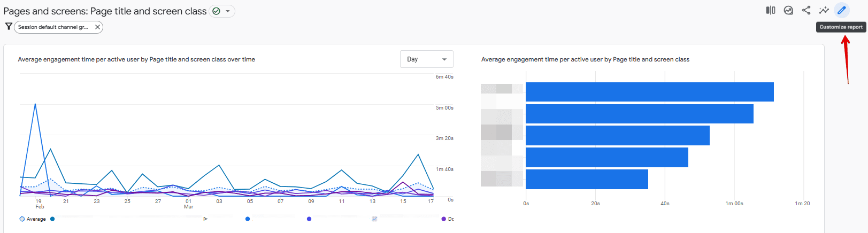Click the Pages and screens report title

pyautogui.click(x=105, y=11)
